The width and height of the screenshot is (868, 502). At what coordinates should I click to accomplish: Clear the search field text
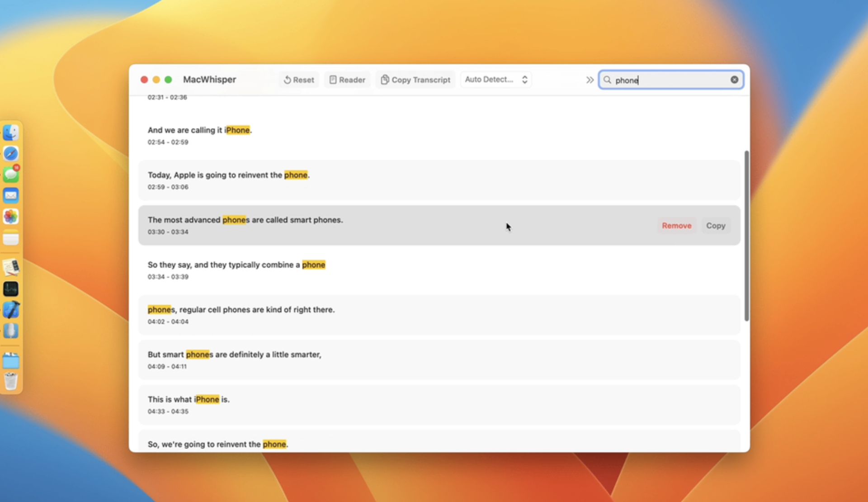coord(734,80)
